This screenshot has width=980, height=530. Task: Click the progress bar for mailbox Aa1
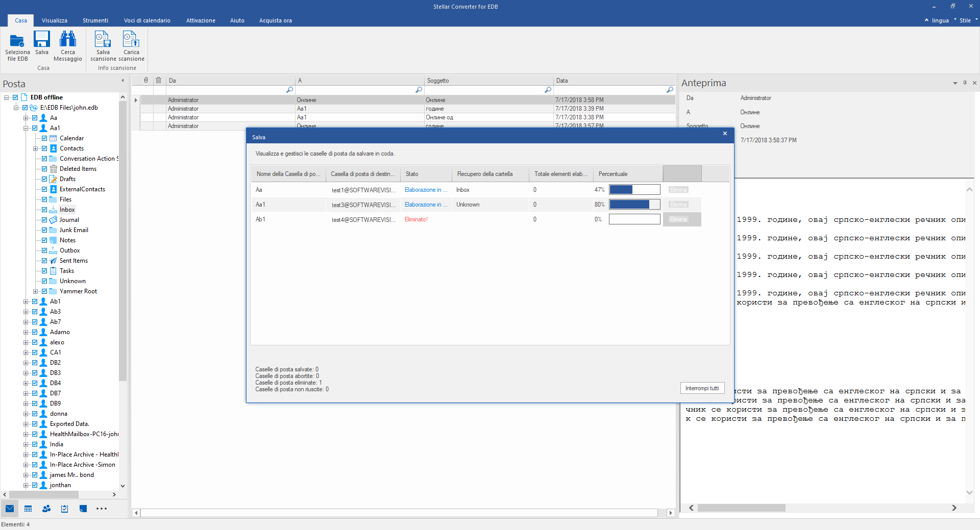(634, 205)
